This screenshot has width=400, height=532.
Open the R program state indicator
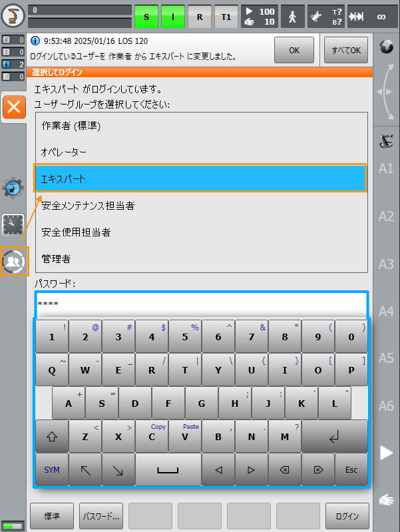coord(200,17)
